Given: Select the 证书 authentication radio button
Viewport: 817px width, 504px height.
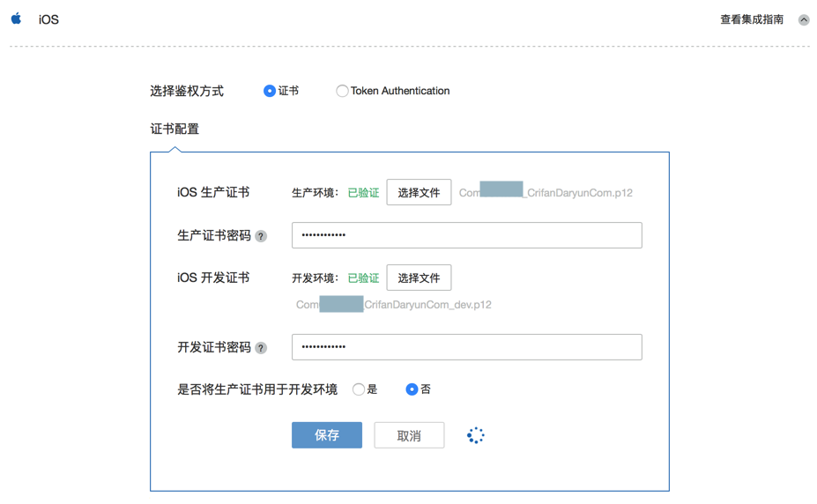Looking at the screenshot, I should 270,91.
